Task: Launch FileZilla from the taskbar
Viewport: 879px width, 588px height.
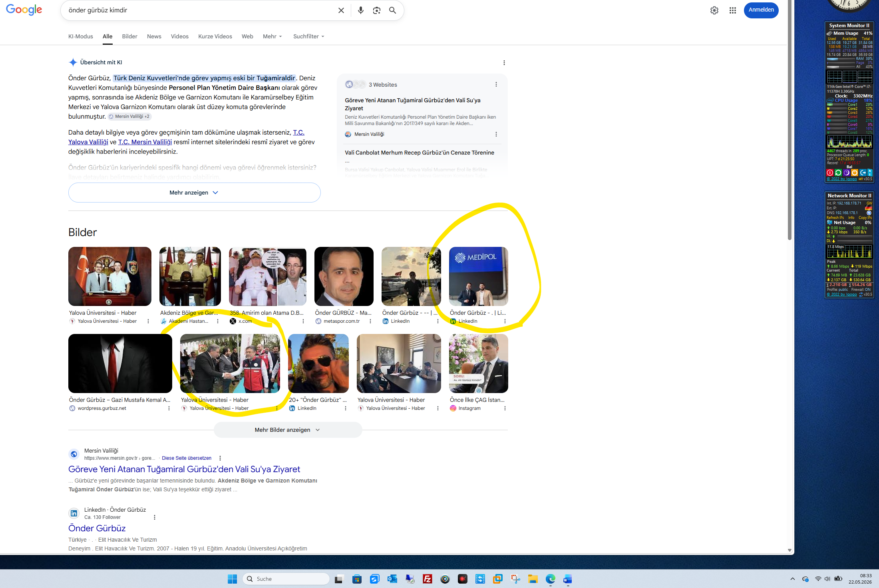Action: (428, 579)
